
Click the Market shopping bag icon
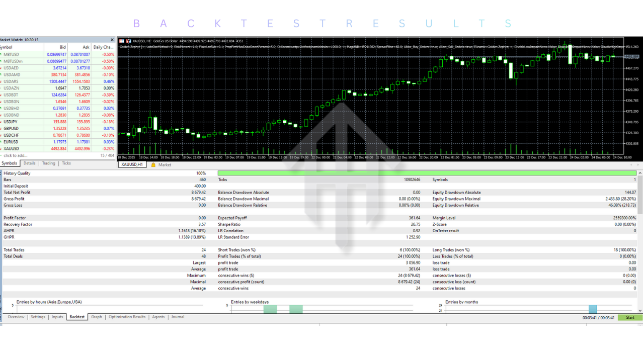(153, 165)
